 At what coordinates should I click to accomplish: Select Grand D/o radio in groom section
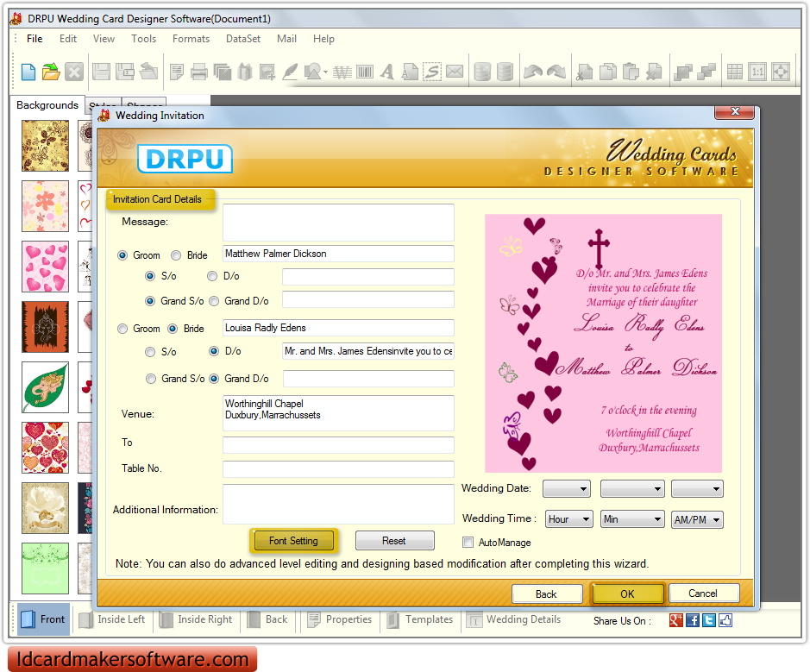214,301
